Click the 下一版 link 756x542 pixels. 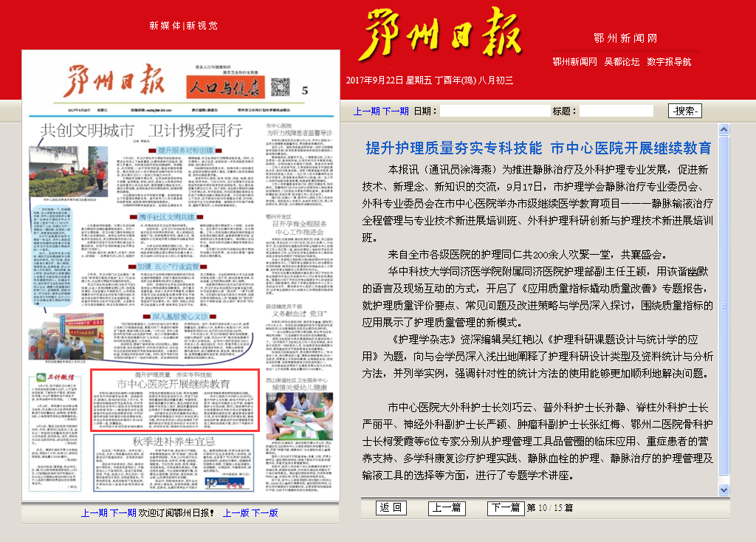pos(265,513)
